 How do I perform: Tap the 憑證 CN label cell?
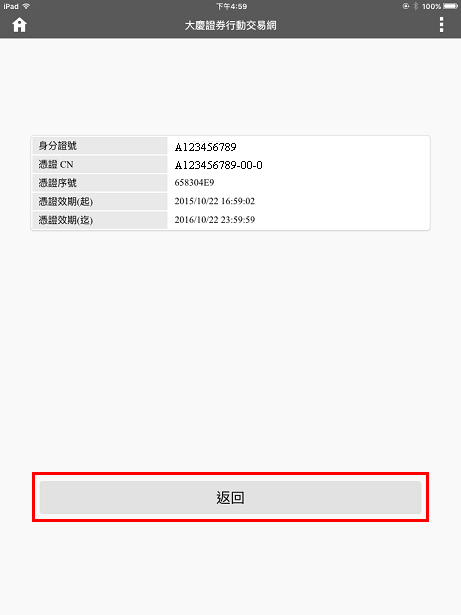(100, 164)
